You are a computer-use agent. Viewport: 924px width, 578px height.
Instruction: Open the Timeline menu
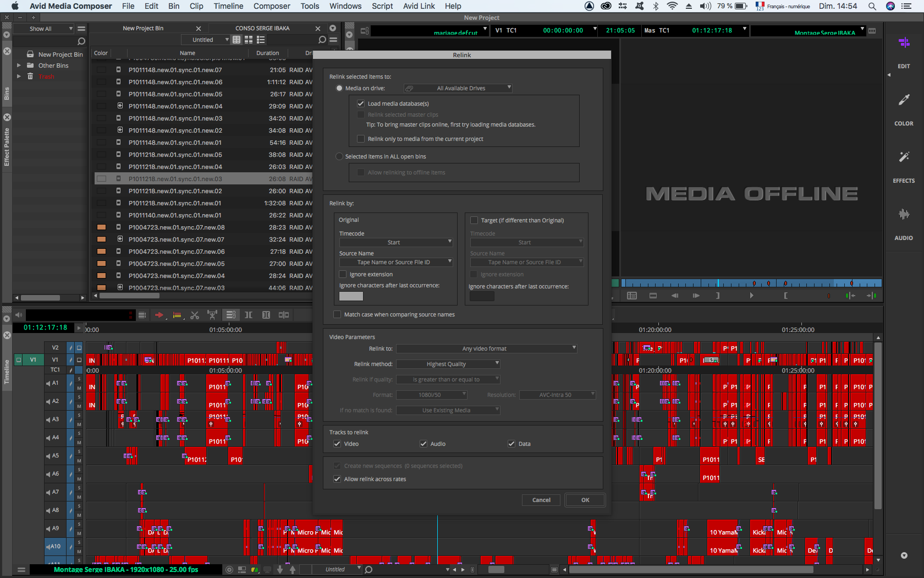(x=228, y=6)
